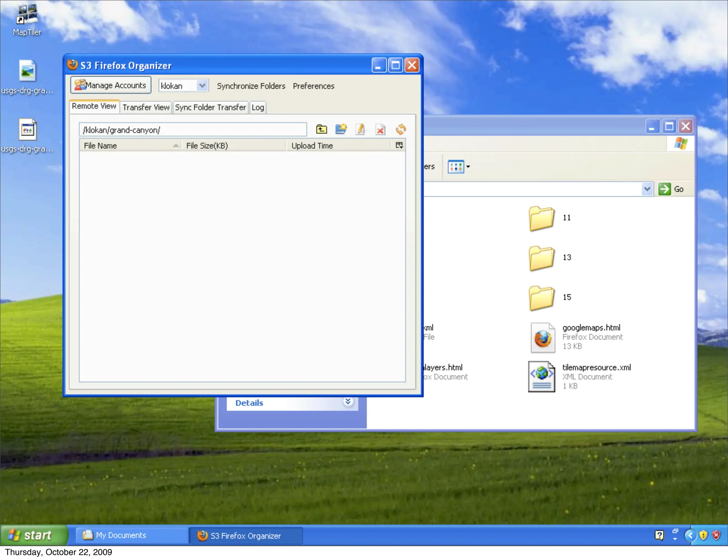
Task: Open the column picker icon
Action: click(399, 145)
